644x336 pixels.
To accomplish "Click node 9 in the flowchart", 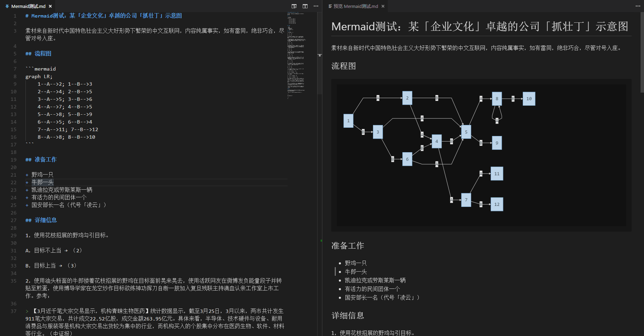I will coord(497,143).
